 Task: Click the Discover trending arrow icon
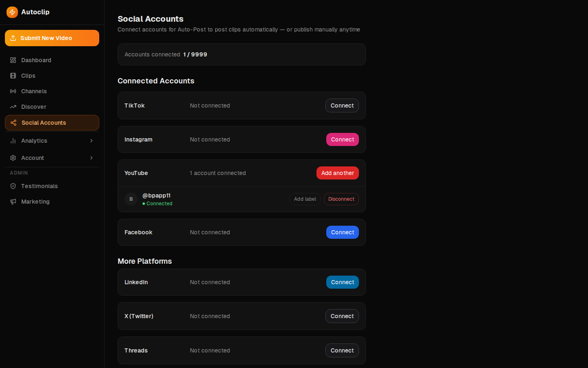13,107
